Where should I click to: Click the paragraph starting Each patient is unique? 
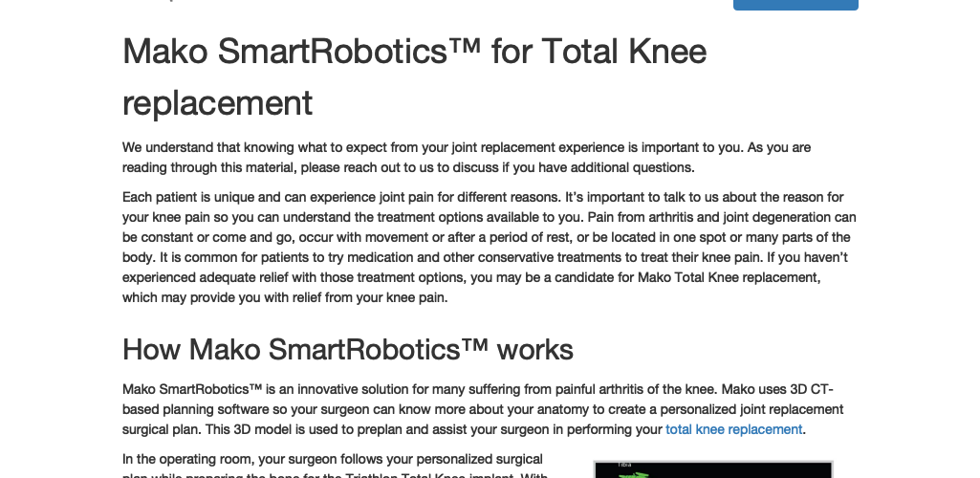coord(490,248)
